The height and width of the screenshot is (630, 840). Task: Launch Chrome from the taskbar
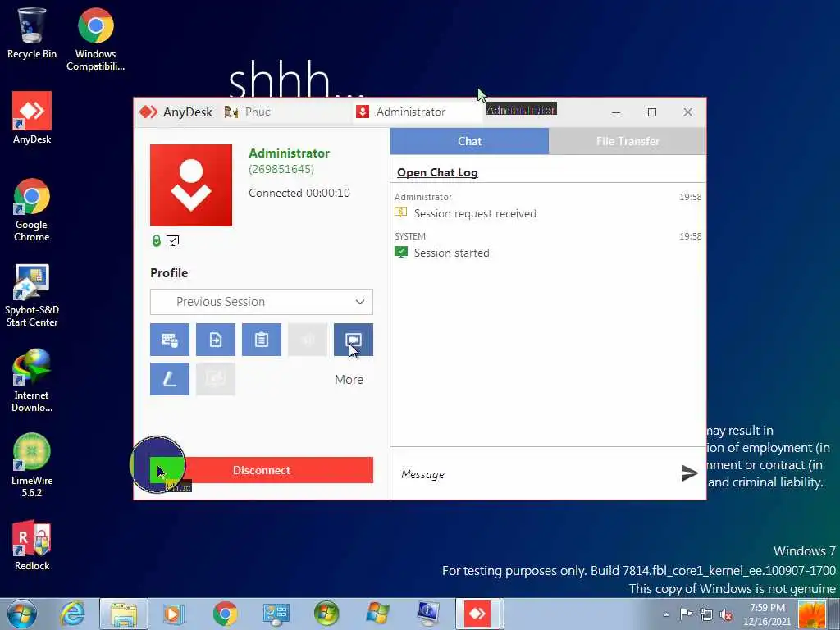tap(225, 614)
